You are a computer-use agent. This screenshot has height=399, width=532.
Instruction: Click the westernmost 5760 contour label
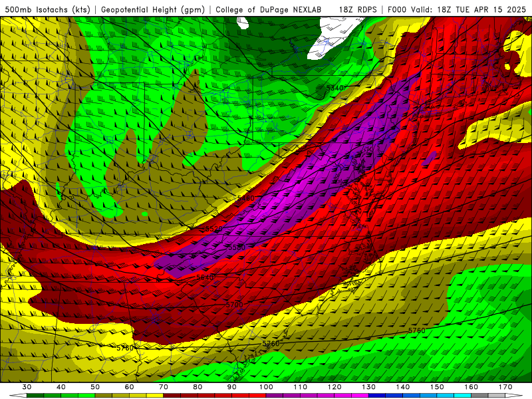[125, 348]
